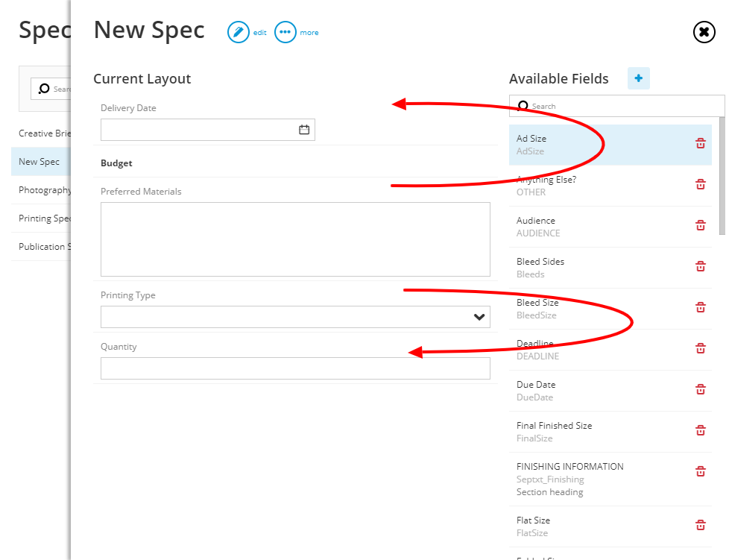
Task: Click the 'more' link label
Action: point(309,33)
